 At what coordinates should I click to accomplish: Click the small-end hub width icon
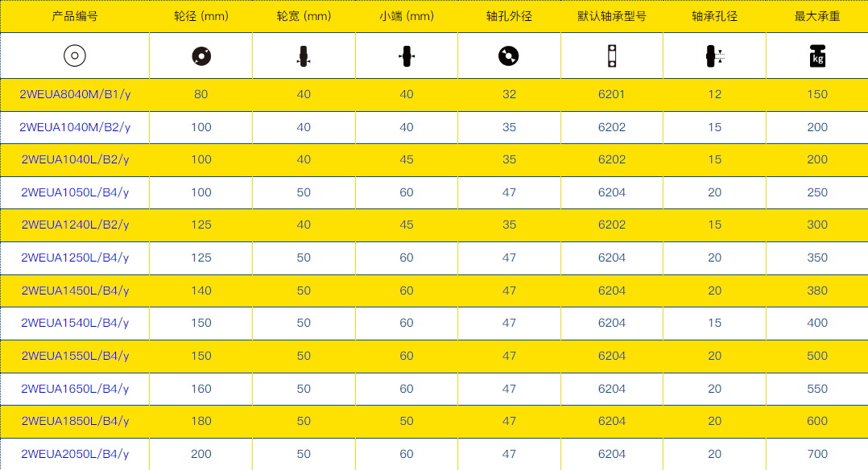click(x=407, y=56)
